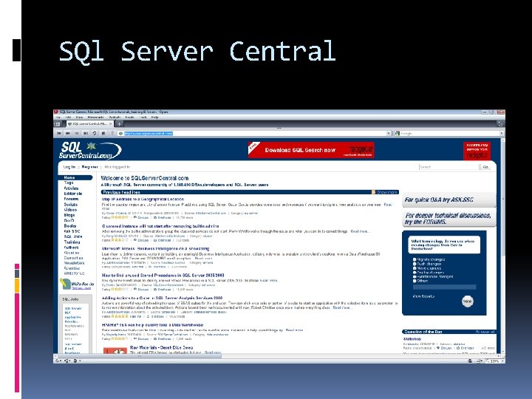This screenshot has height=399, width=532.
Task: Click rating stars of Clustered instance article
Action: pyautogui.click(x=120, y=240)
